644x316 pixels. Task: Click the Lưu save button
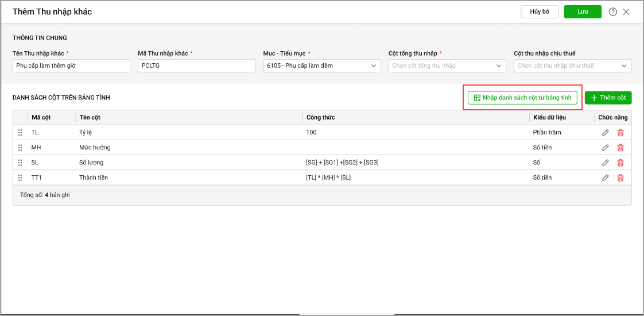(582, 12)
